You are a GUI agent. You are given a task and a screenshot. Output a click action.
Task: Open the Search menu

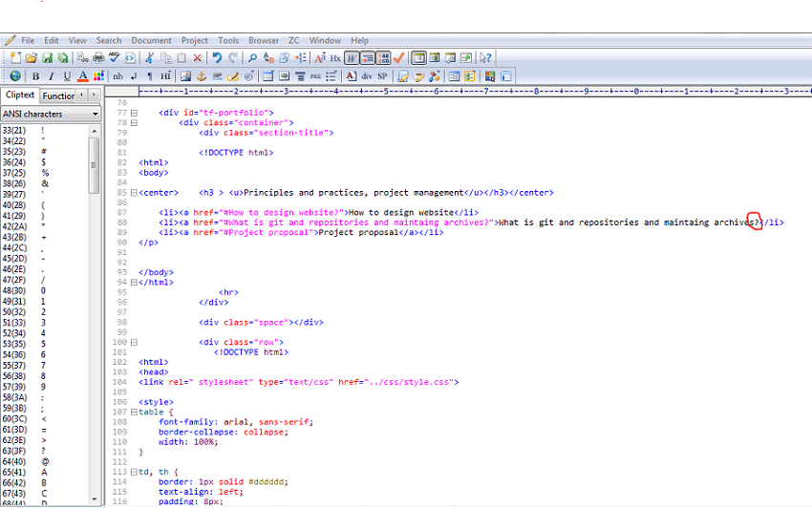108,40
